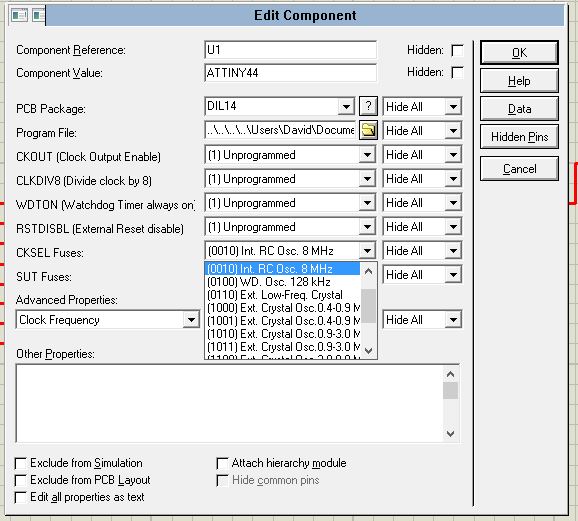Select (1011) Ext. Crystal Osc. 0.9-3.0 option
The width and height of the screenshot is (578, 521).
coord(282,346)
